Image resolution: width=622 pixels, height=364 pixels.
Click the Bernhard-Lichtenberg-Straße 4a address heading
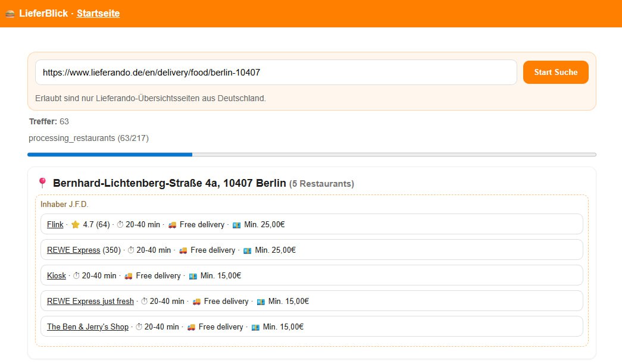170,183
